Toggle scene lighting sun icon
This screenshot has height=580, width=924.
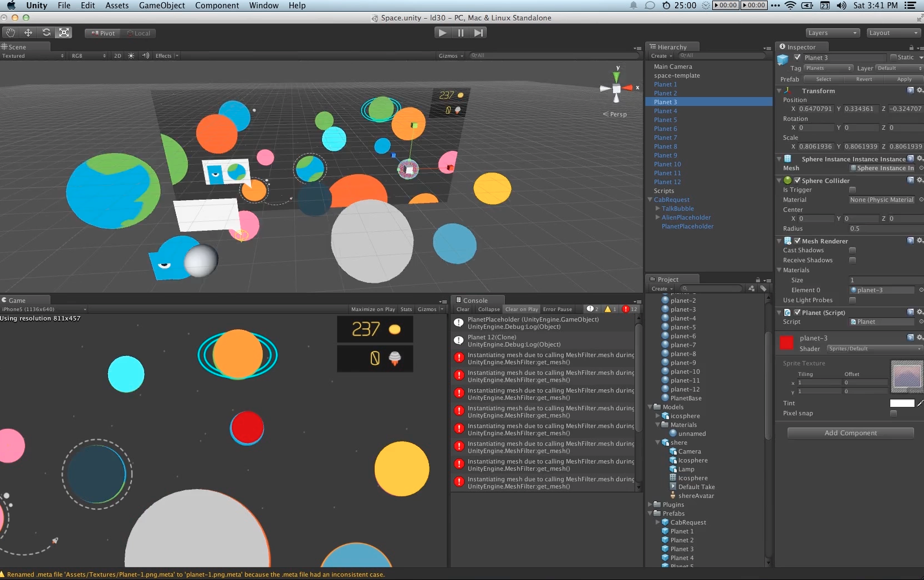pyautogui.click(x=131, y=55)
